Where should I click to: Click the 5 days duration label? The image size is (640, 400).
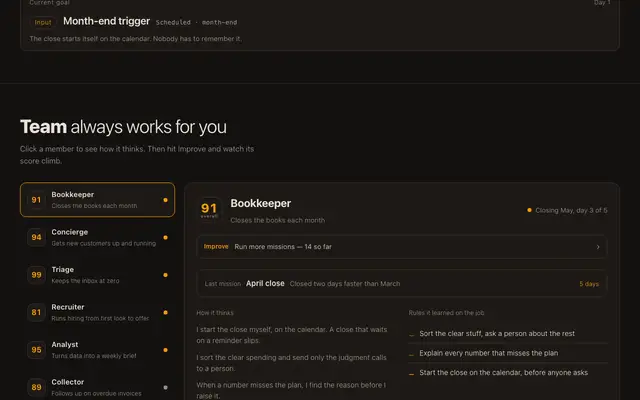(x=589, y=284)
